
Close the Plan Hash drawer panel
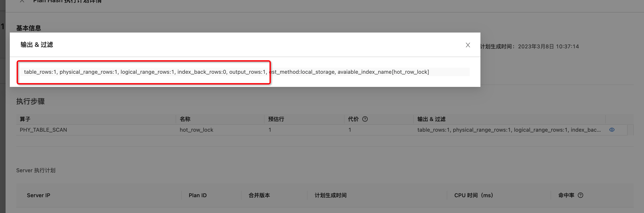(22, 1)
